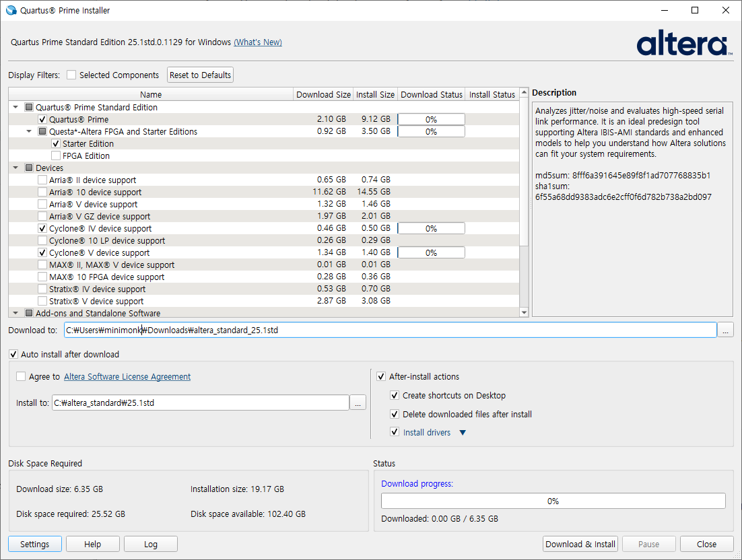
Task: Uncheck Cyclone IV device support
Action: [x=42, y=228]
